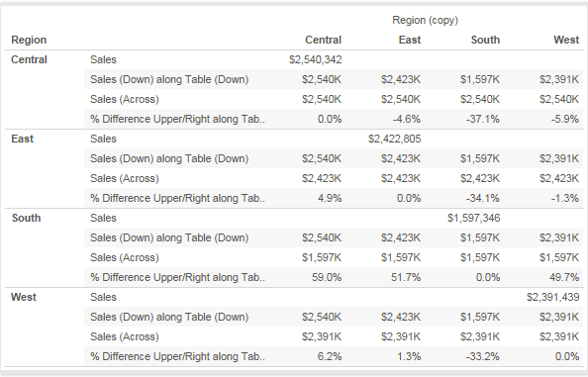Click Sales (Across) label in the Central row
Viewport: 588px width, 377px height.
click(125, 99)
